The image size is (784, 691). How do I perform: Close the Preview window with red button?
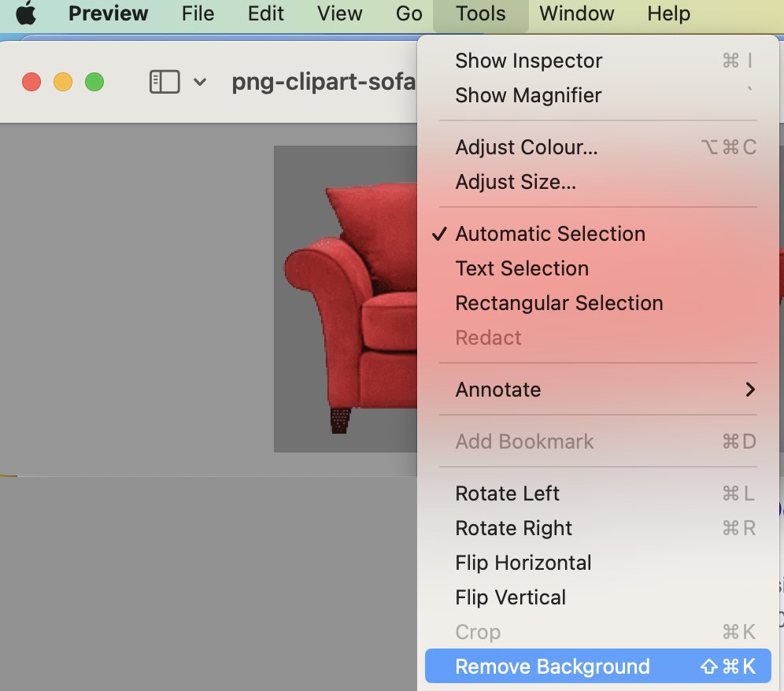tap(31, 82)
